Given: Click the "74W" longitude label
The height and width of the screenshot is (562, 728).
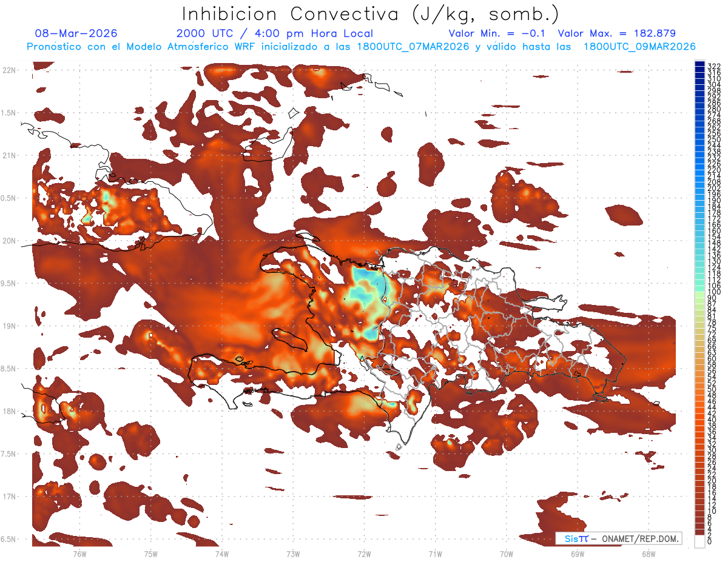Looking at the screenshot, I should pos(222,554).
